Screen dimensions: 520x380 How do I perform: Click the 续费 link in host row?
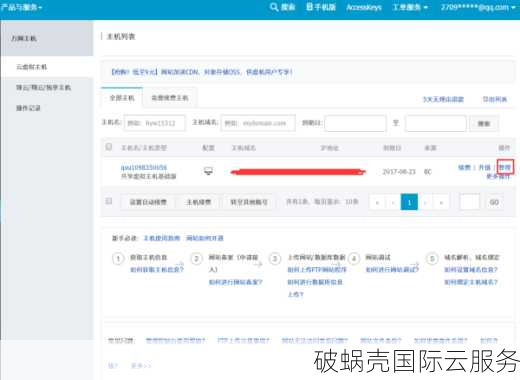pyautogui.click(x=464, y=167)
